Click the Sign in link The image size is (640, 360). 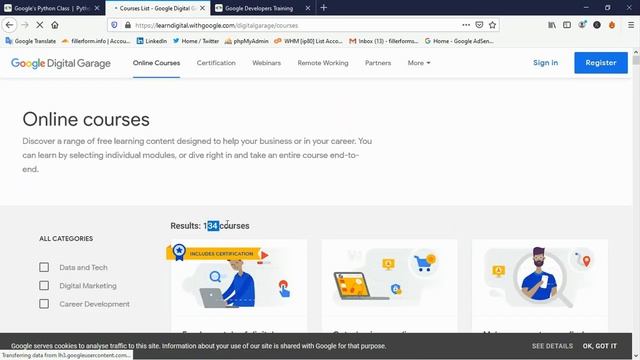(x=545, y=63)
